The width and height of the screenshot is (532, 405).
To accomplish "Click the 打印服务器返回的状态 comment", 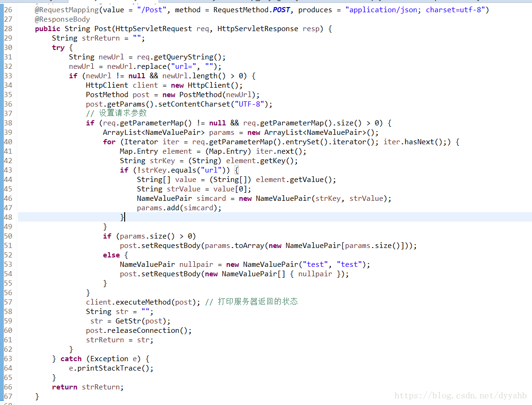I will (x=252, y=302).
